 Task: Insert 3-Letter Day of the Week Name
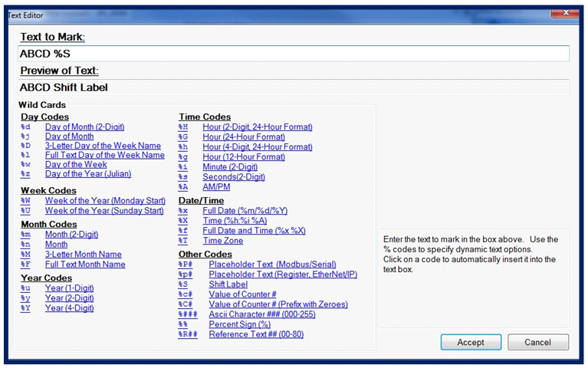[x=103, y=145]
